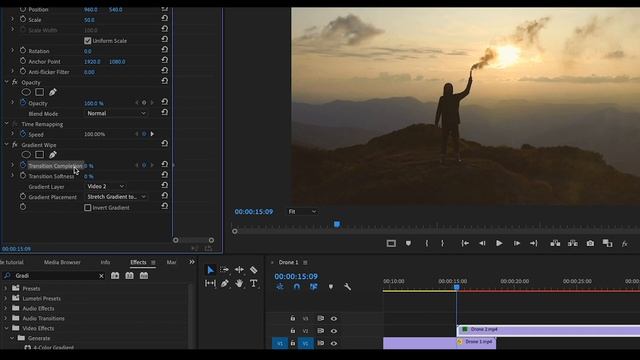Toggle V3 track visibility eye
Viewport: 640px width, 360px height.
(334, 319)
